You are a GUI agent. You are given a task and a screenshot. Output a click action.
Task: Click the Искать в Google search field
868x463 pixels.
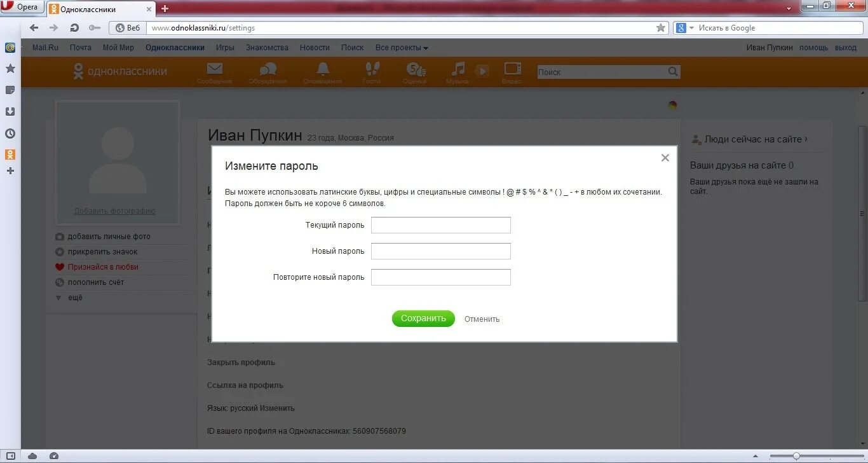778,28
